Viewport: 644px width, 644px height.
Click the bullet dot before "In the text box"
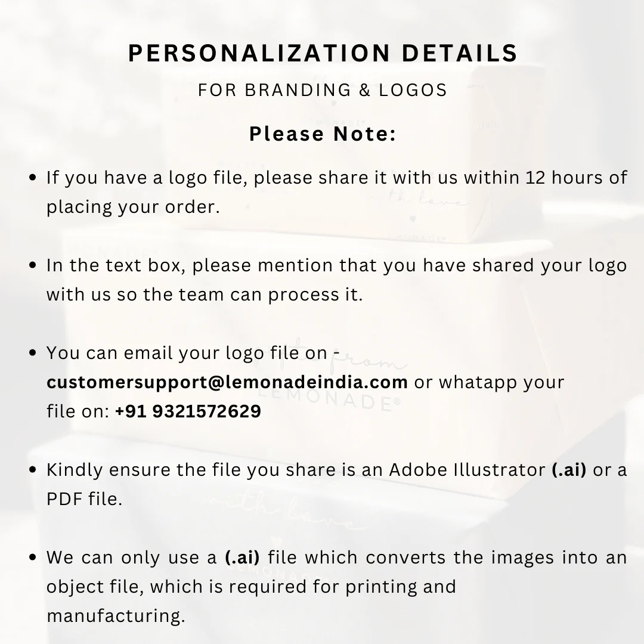click(x=33, y=265)
